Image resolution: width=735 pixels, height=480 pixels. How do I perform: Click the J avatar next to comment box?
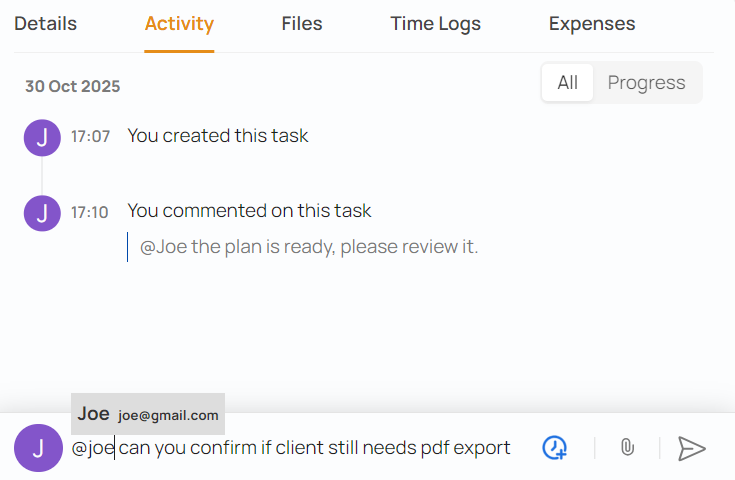point(38,448)
